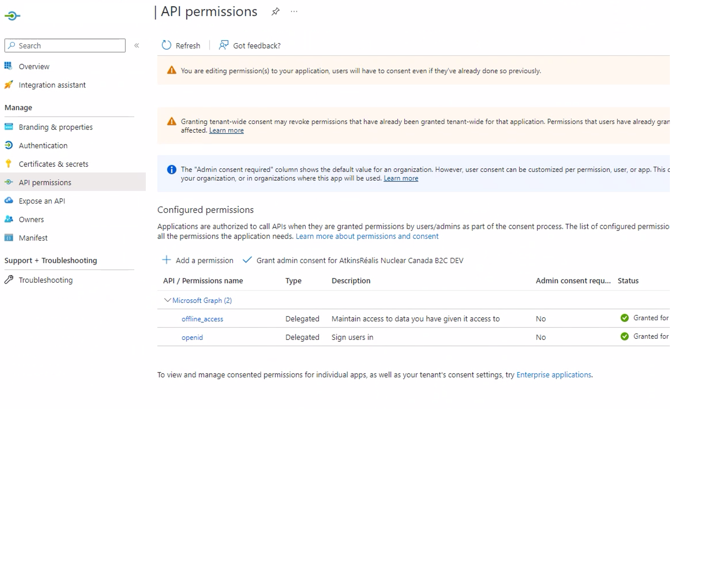Navigate to Authentication in the sidebar

pyautogui.click(x=43, y=145)
